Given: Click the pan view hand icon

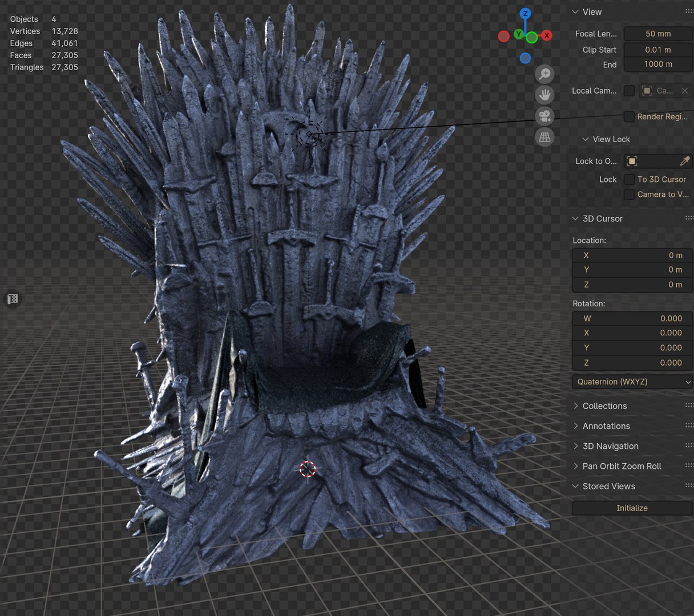Looking at the screenshot, I should coord(544,95).
